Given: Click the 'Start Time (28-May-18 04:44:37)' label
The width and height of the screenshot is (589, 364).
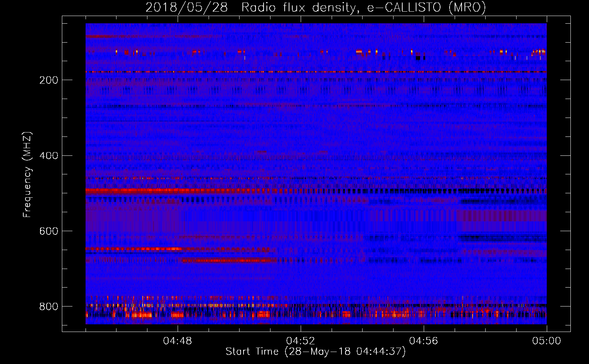Looking at the screenshot, I should point(316,352).
